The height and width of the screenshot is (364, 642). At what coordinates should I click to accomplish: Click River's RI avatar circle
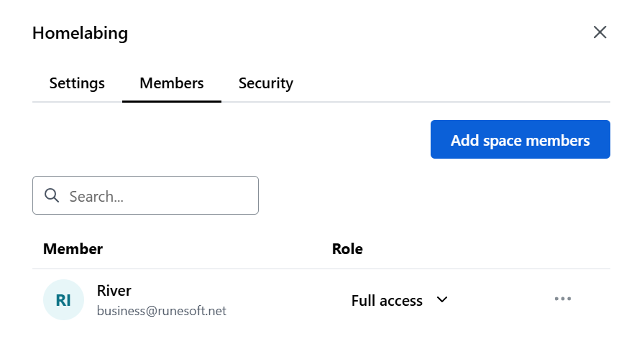click(63, 300)
